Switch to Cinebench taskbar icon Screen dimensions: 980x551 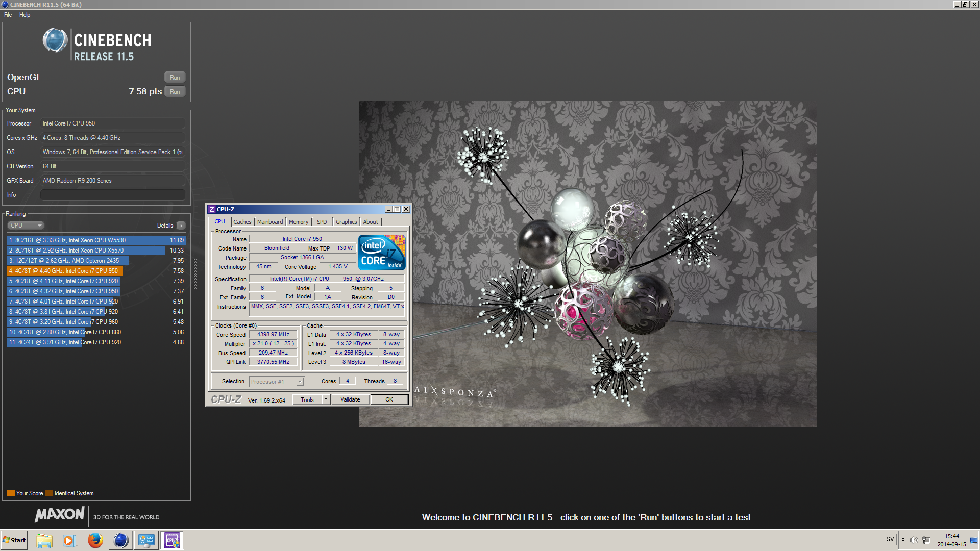click(x=121, y=540)
